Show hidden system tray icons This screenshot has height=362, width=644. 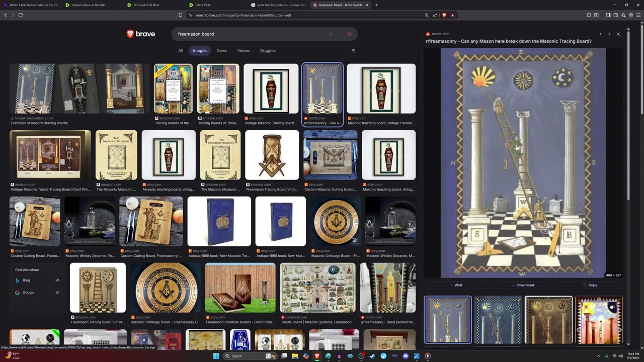point(598,356)
